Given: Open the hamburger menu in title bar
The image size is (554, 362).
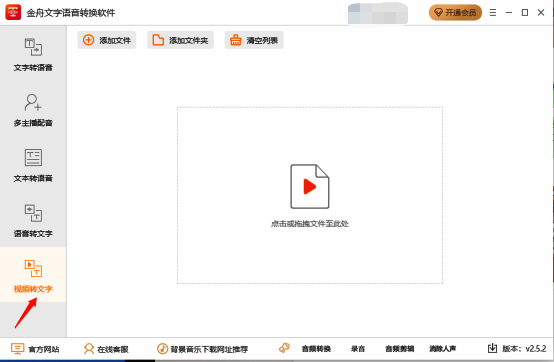Looking at the screenshot, I should (493, 13).
